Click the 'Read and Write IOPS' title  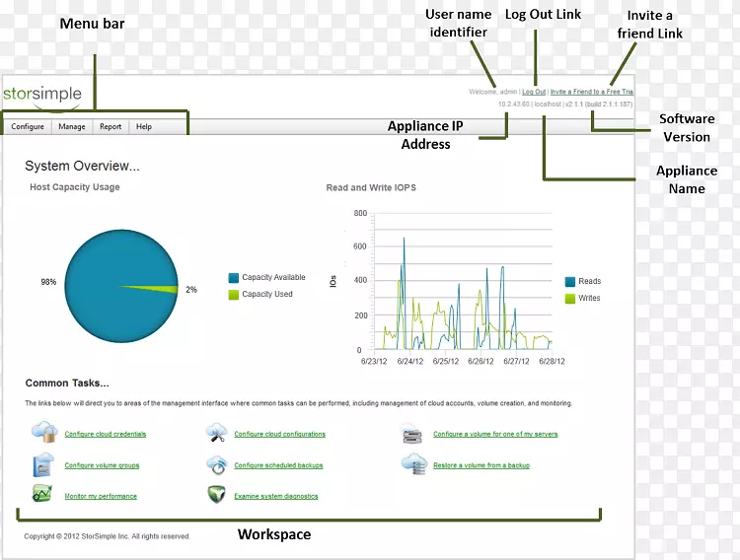coord(371,187)
